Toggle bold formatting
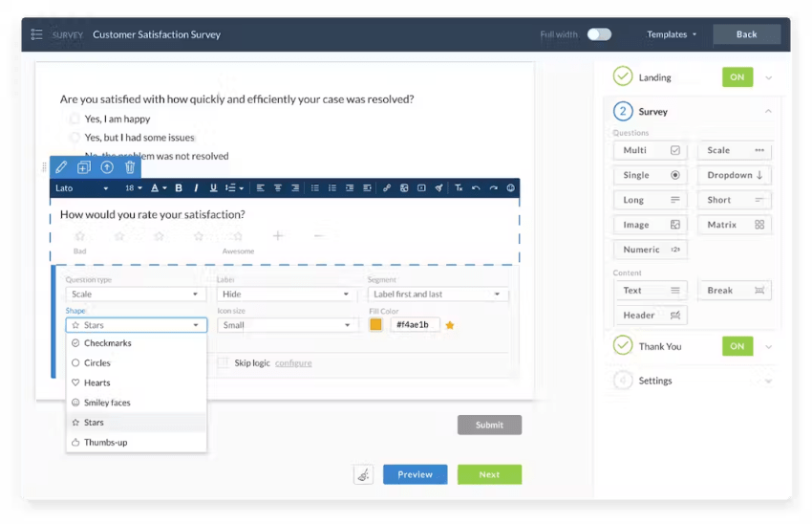 click(x=179, y=188)
